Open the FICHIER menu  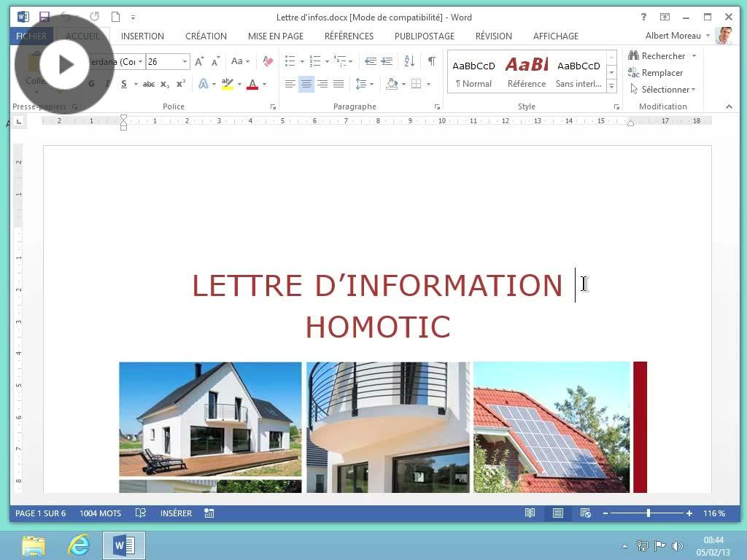[31, 35]
